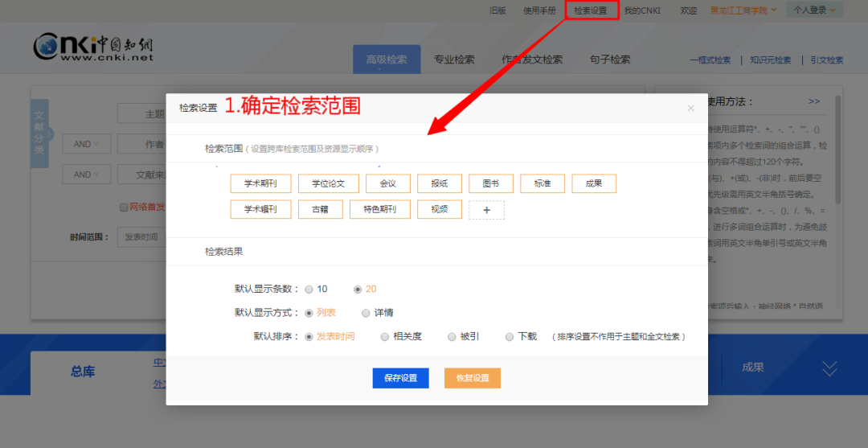
Task: Select the 学术期刊 database tag
Action: click(260, 184)
